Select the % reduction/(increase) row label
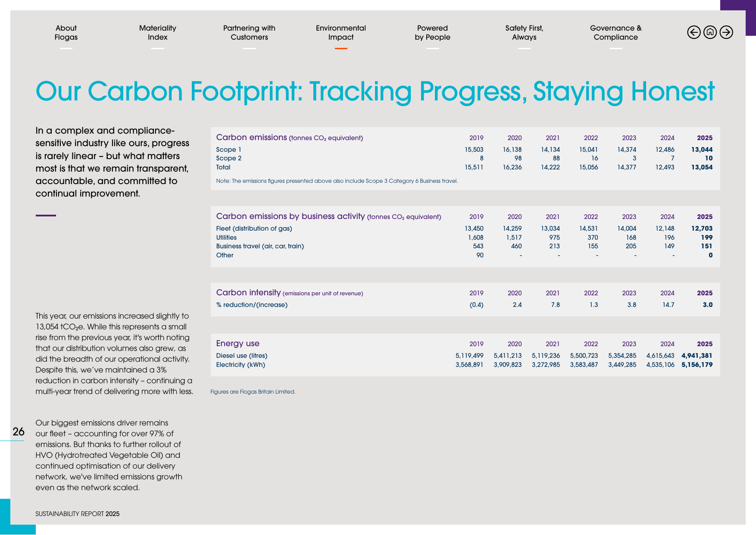Screen dimensions: 756x535 252,305
